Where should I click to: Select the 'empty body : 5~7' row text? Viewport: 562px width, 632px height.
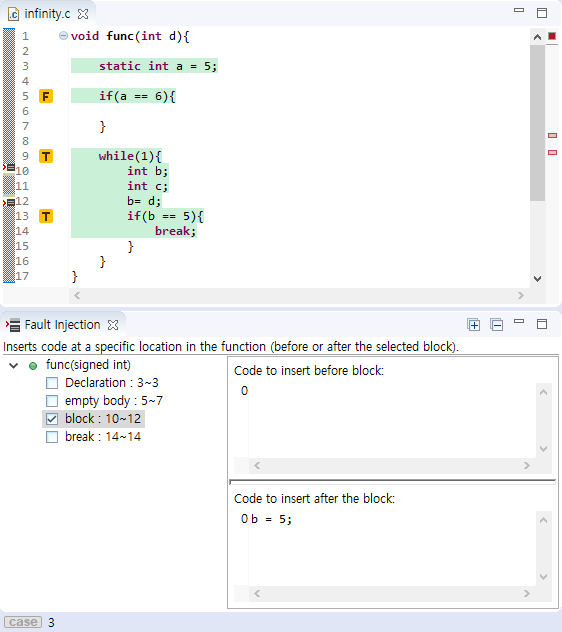click(114, 401)
